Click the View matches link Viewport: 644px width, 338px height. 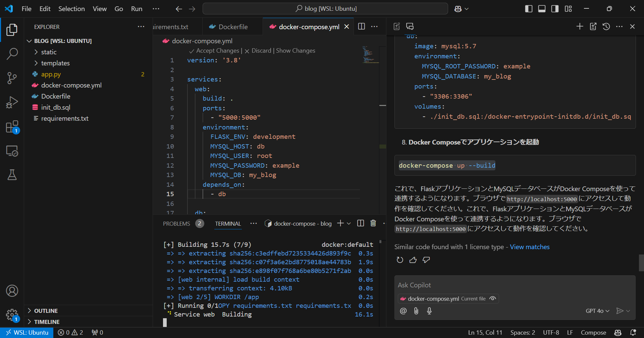[x=530, y=247]
